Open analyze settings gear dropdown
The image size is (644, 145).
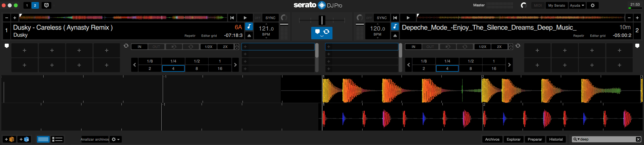(116, 139)
